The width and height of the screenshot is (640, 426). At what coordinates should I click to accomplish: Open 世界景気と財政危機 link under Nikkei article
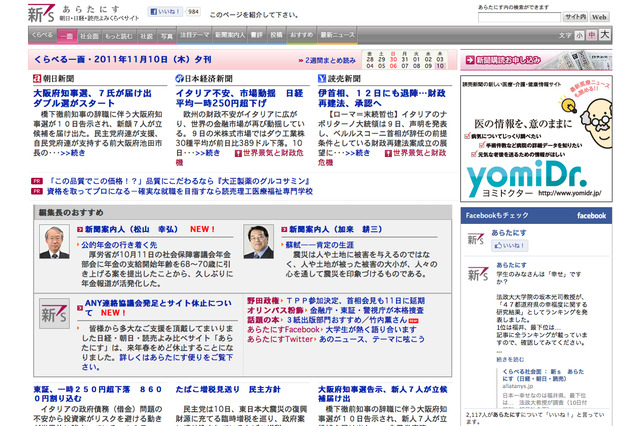coord(273,153)
